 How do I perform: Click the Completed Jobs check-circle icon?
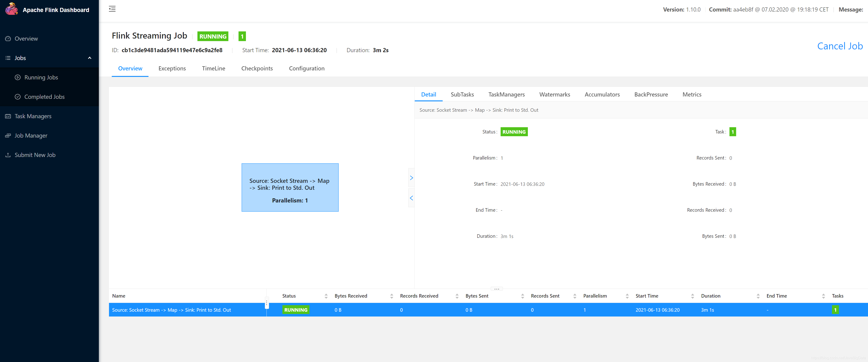pyautogui.click(x=18, y=97)
